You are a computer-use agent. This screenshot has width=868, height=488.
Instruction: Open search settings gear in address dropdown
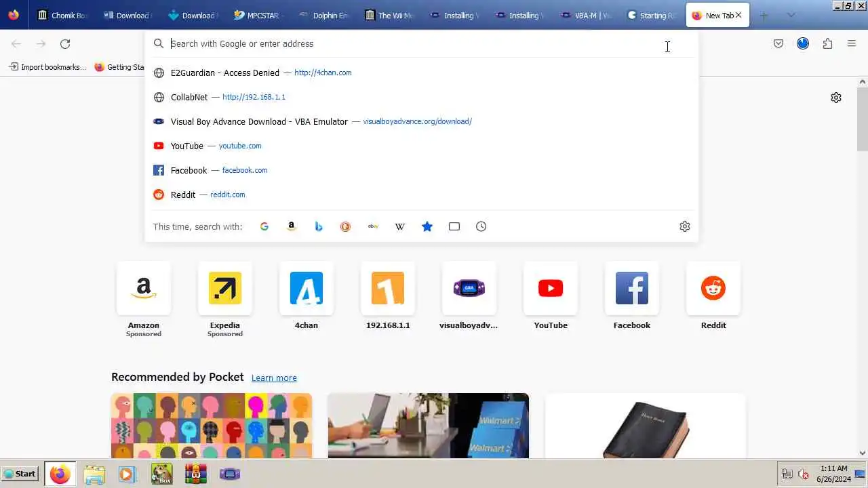[685, 226]
